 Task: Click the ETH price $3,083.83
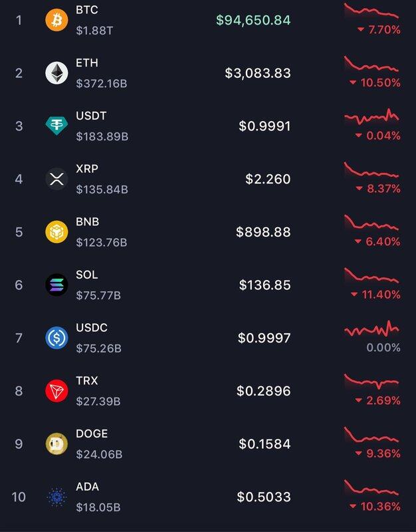pos(258,73)
